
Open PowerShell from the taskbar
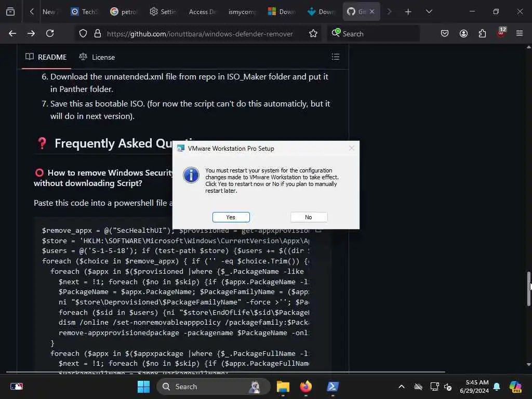point(332,387)
